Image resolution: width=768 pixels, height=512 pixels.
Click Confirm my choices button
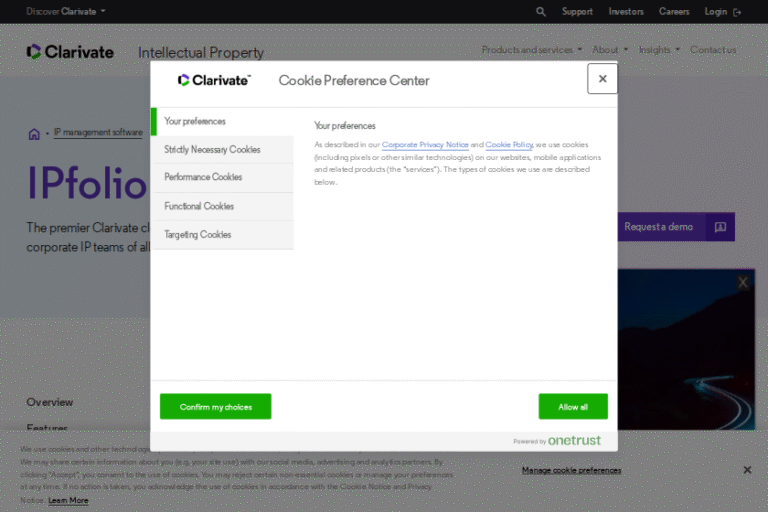pos(216,406)
